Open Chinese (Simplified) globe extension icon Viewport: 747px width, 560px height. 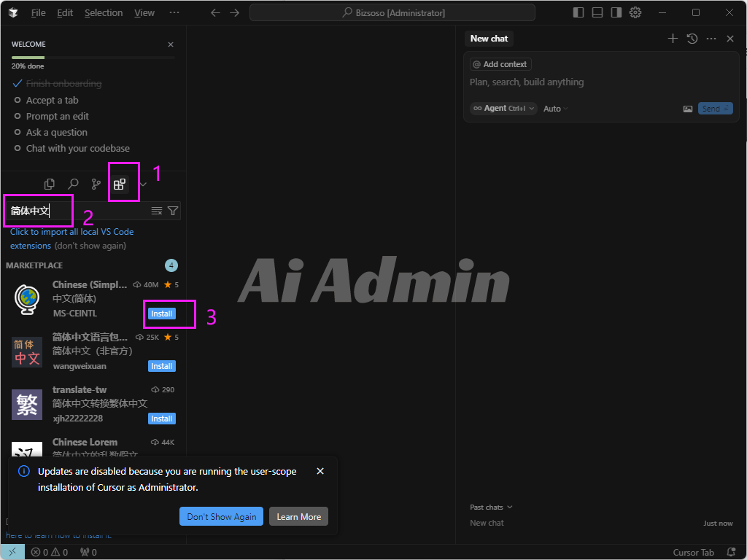[27, 300]
